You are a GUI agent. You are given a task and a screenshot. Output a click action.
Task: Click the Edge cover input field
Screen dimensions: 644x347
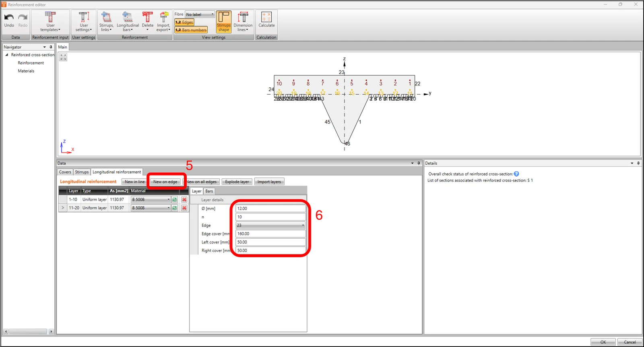(x=270, y=234)
